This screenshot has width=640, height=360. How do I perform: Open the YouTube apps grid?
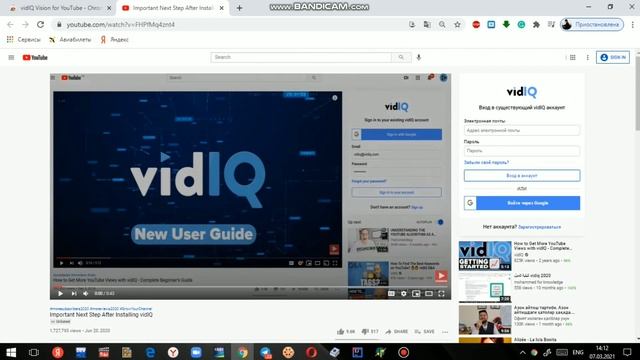573,58
